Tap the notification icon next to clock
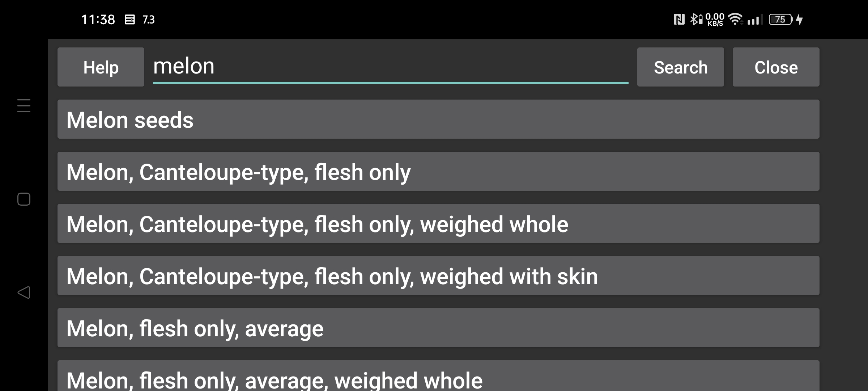The width and height of the screenshot is (868, 391). [130, 20]
